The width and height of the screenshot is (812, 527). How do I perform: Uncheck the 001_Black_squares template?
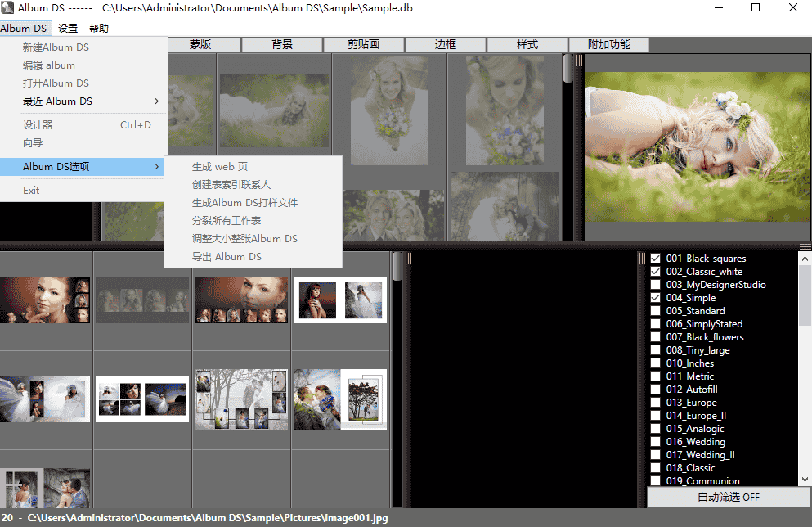(655, 259)
